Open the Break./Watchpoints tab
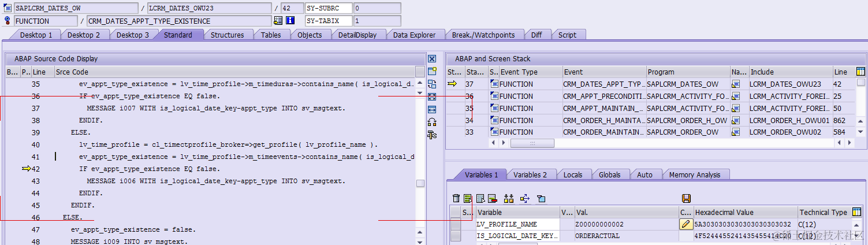 (483, 35)
